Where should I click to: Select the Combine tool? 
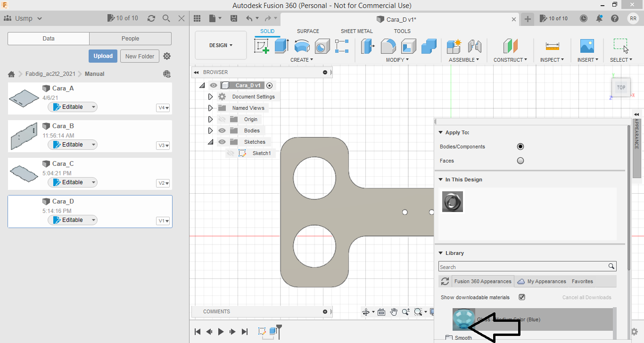[429, 46]
